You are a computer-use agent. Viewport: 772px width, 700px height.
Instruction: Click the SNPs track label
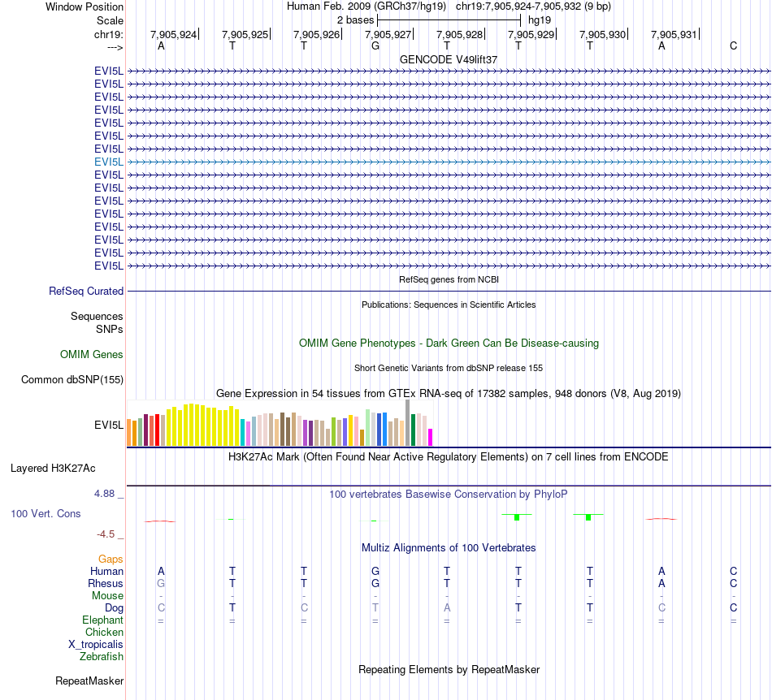pyautogui.click(x=110, y=329)
